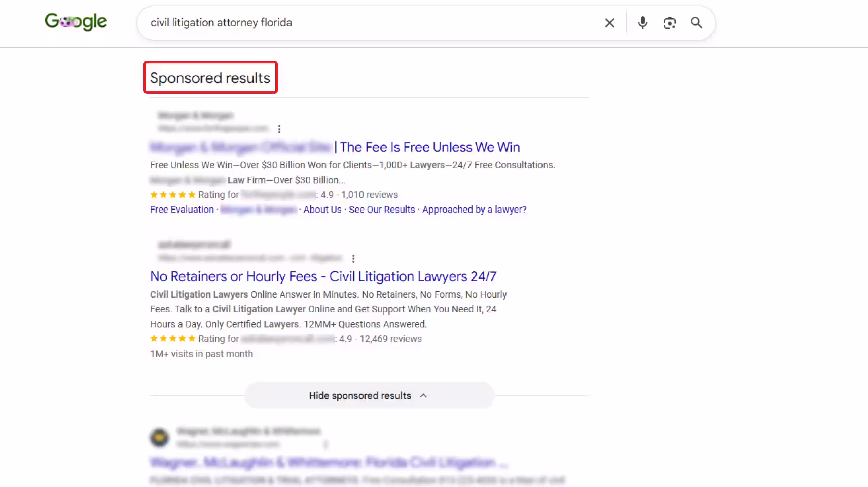Click the organic result's round favicon
The height and width of the screenshot is (487, 868).
[x=159, y=437]
